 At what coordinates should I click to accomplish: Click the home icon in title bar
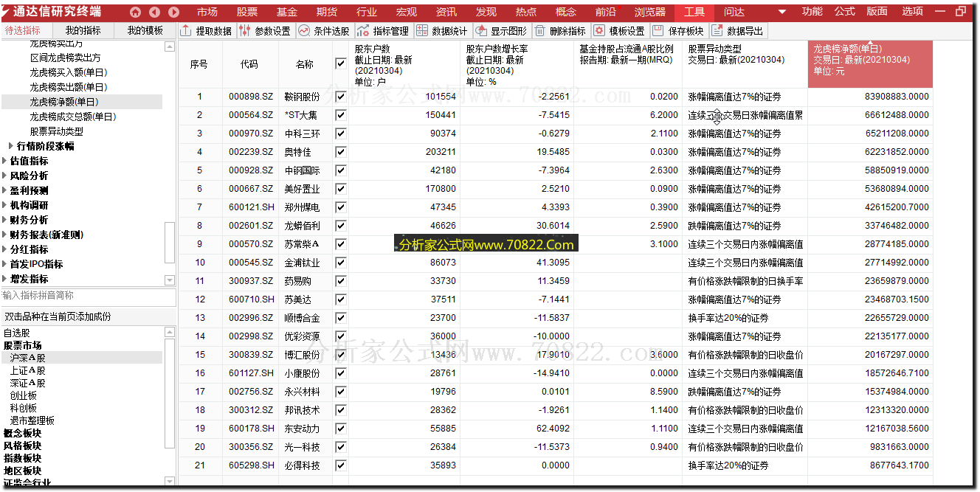point(135,12)
